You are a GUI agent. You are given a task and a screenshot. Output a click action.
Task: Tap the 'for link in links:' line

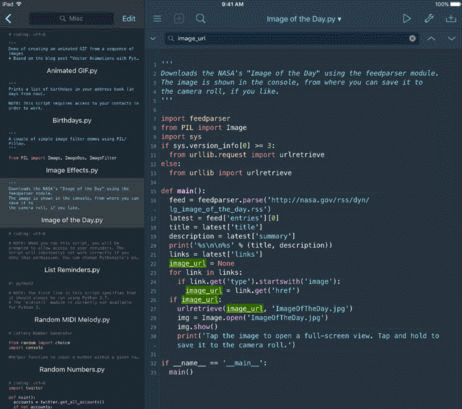206,272
